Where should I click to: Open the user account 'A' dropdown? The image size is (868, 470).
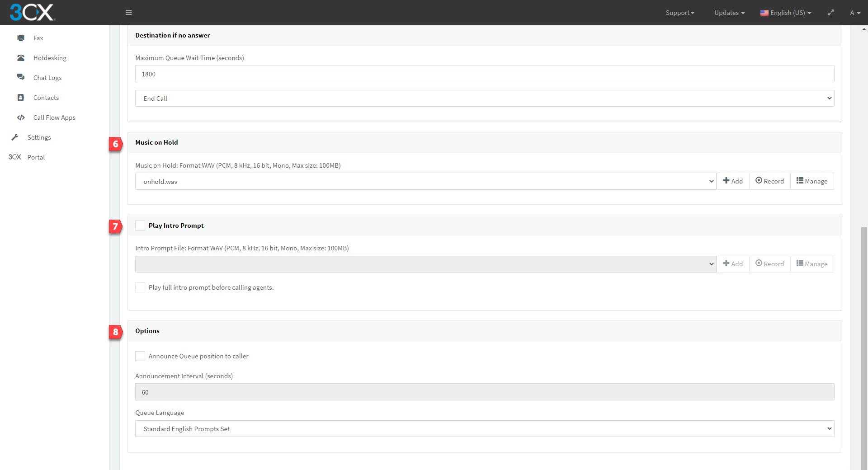855,13
